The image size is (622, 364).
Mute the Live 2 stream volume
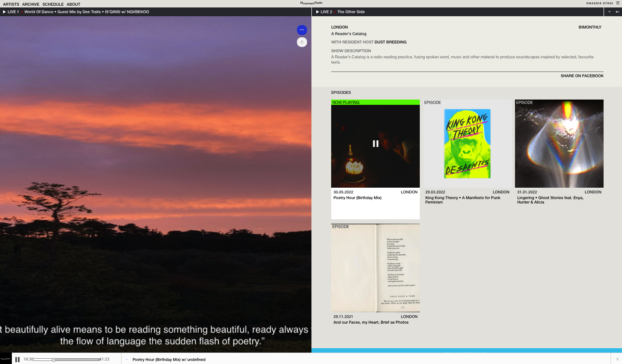618,12
